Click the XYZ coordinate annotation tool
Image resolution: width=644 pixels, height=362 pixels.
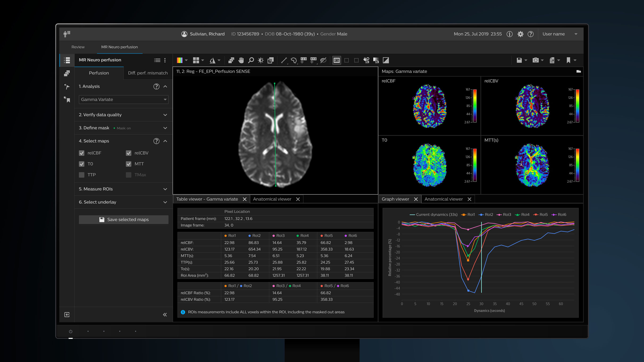tap(314, 60)
